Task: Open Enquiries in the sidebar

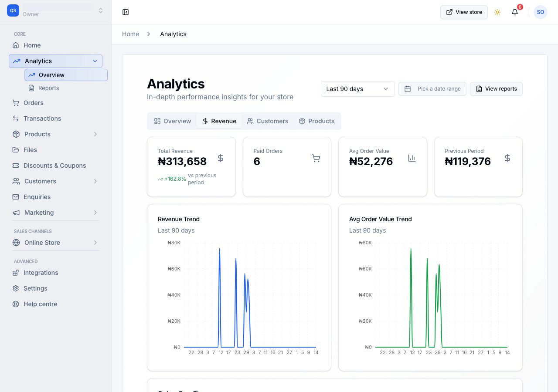Action: click(x=55, y=197)
